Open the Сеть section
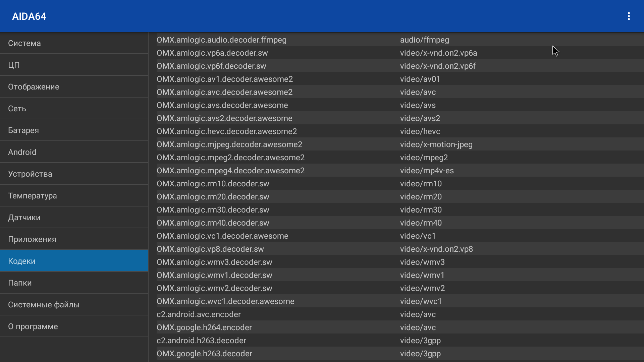 tap(74, 109)
